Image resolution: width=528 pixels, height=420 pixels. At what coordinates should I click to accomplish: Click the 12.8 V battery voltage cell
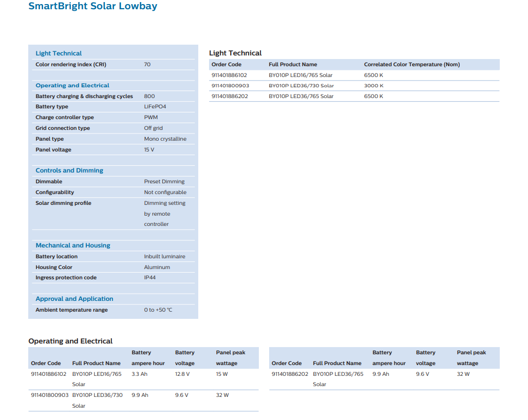(182, 374)
